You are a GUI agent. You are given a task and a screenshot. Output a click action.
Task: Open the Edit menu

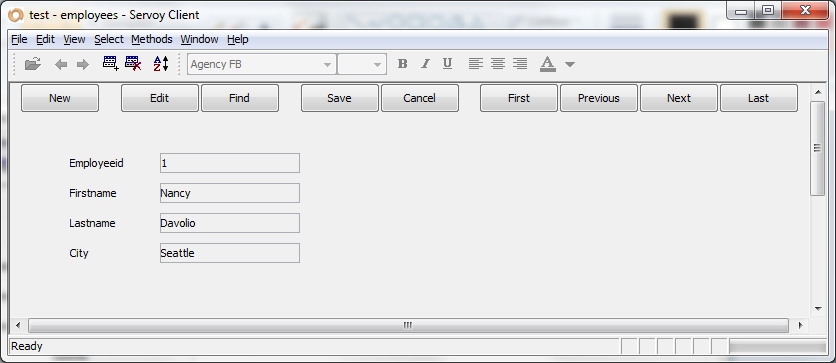pyautogui.click(x=46, y=39)
